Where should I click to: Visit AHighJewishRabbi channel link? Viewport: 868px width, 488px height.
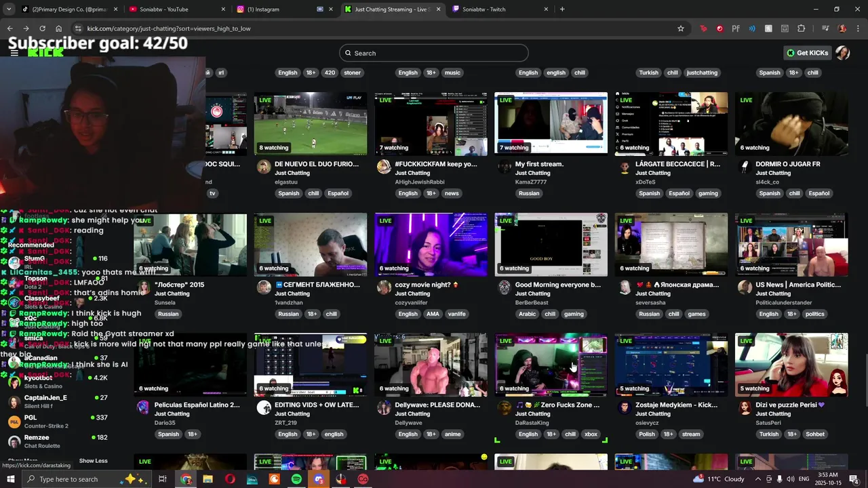pos(421,182)
